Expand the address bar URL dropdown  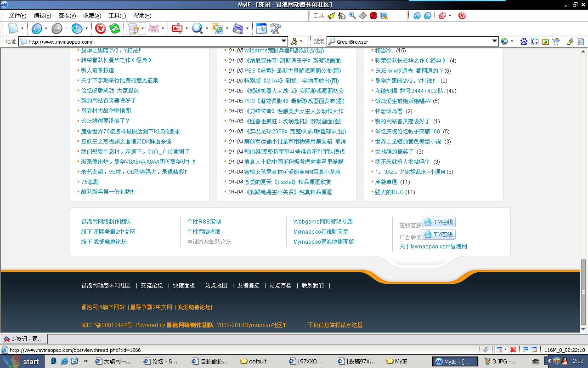click(284, 41)
